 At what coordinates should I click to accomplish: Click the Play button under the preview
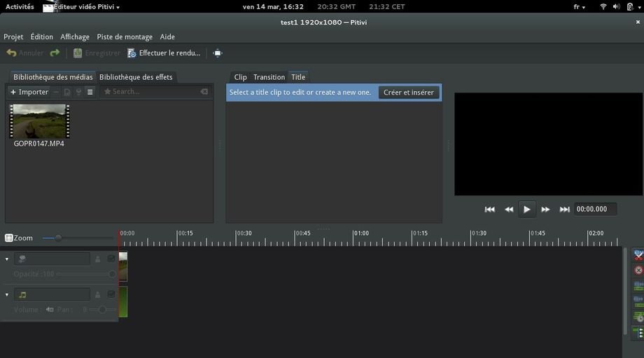coord(526,209)
